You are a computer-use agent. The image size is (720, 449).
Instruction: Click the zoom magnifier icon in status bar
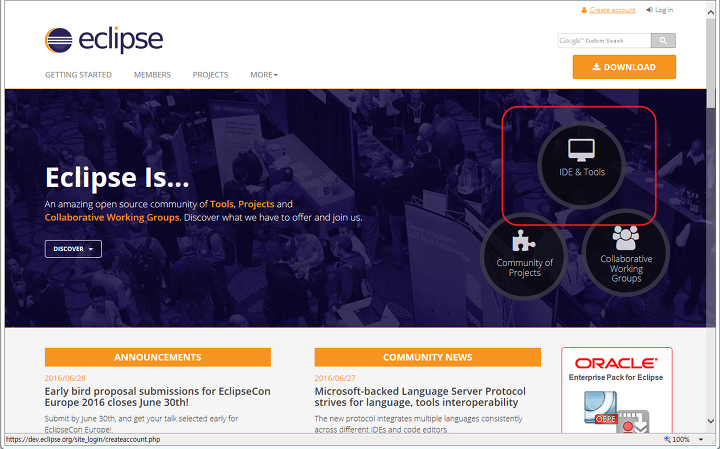click(x=667, y=439)
